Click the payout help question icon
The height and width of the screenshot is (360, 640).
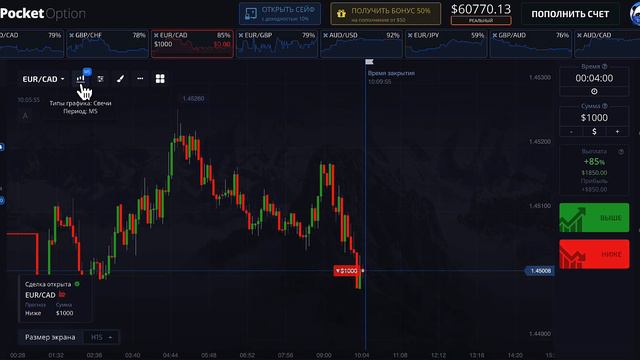tap(621, 151)
